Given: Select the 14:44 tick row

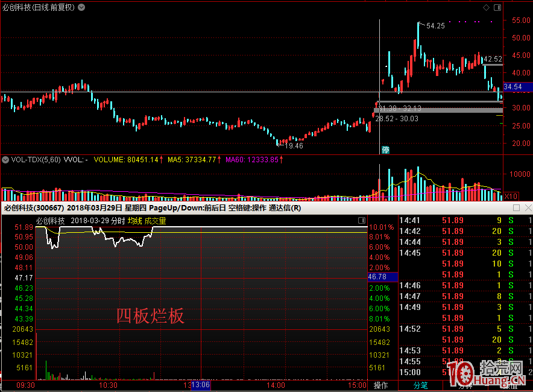Looking at the screenshot, I should (x=465, y=242).
